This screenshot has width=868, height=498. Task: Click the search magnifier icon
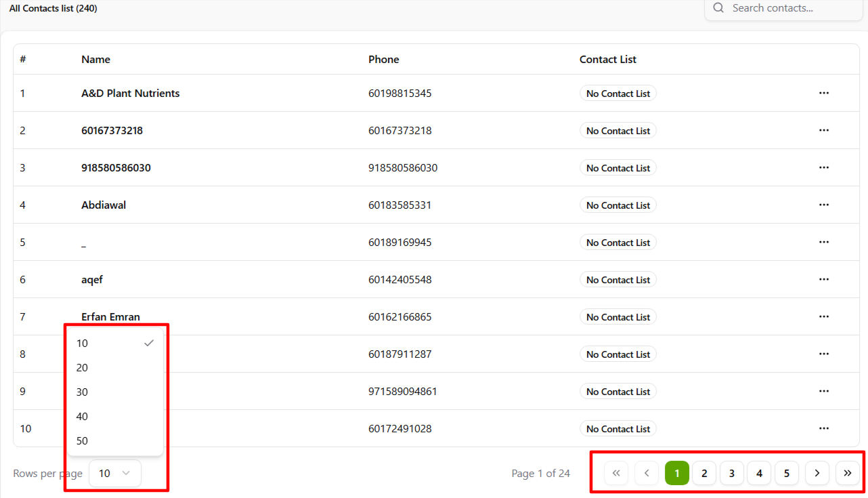[719, 8]
